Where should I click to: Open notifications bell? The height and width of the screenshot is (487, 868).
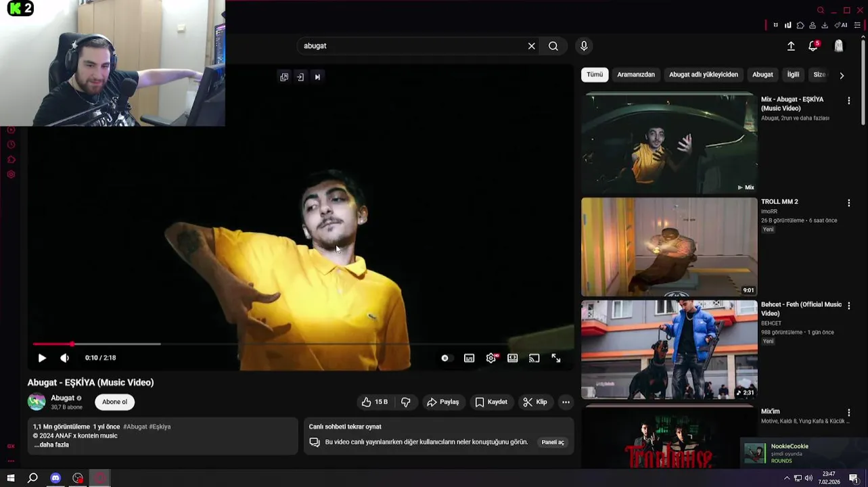tap(813, 46)
